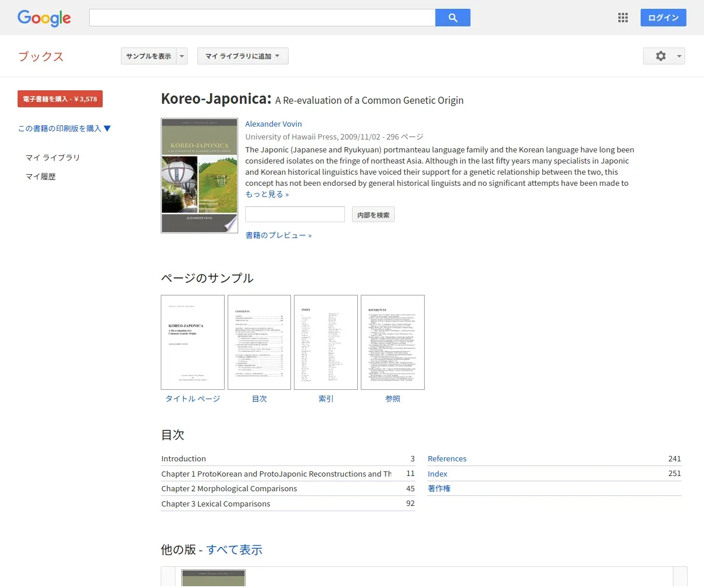Click the ログイン button
Screen dimensions: 704x588
click(664, 18)
